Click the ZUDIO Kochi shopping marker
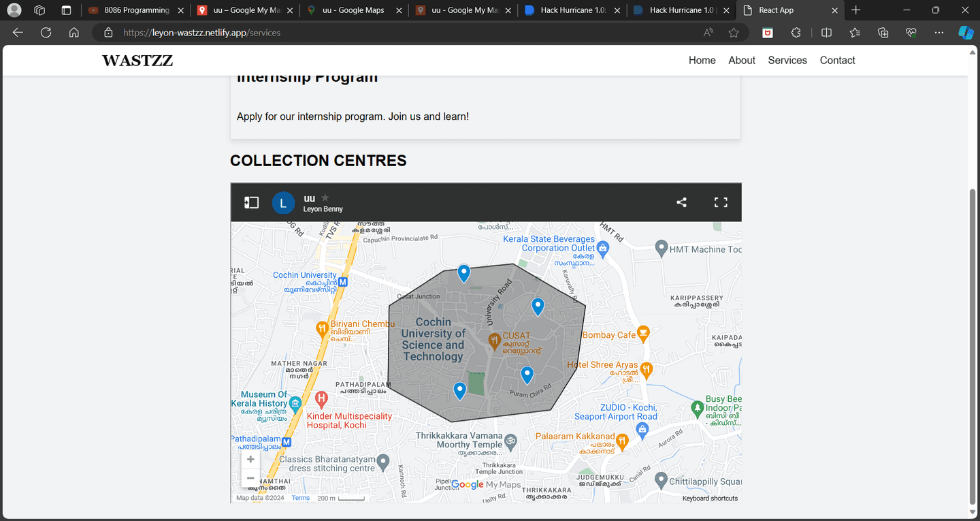Screen dimensions: 980x521 [642, 430]
